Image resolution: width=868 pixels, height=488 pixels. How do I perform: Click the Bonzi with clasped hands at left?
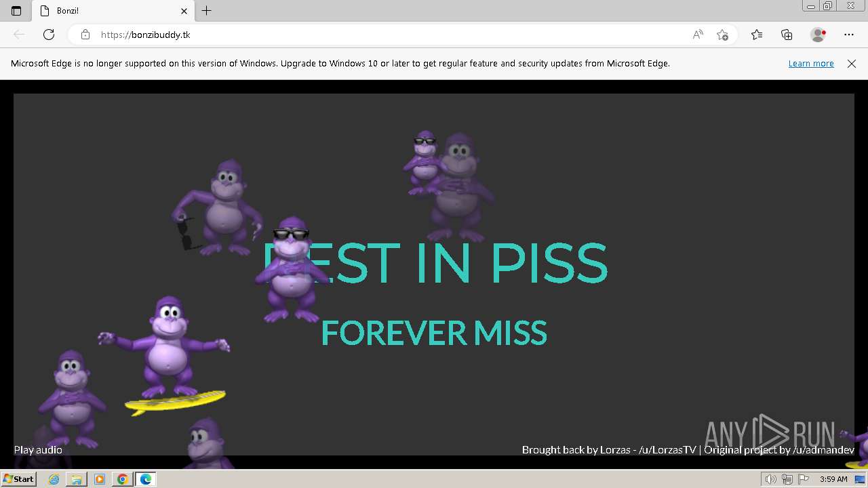point(71,399)
